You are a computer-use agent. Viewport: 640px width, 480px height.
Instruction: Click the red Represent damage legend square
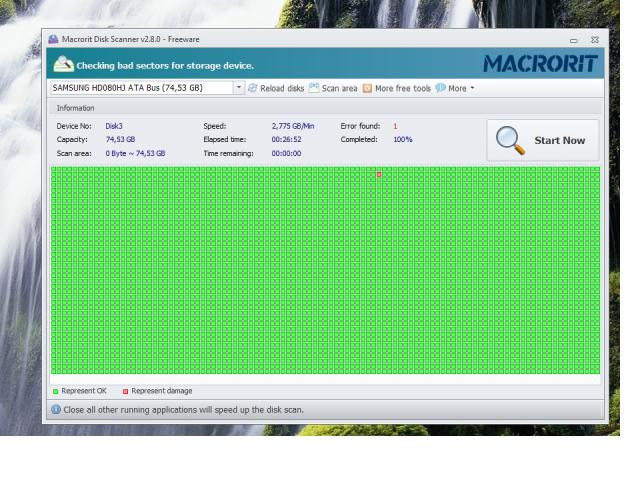(126, 391)
